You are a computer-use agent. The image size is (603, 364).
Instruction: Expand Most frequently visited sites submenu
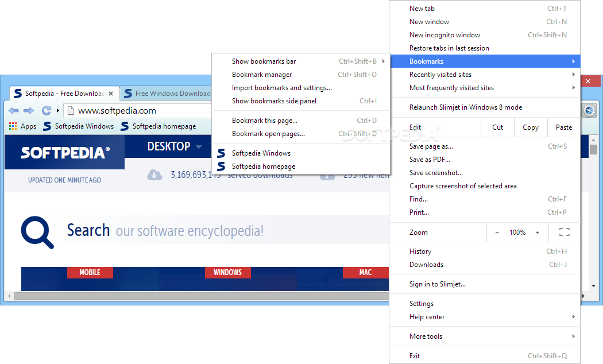[485, 88]
